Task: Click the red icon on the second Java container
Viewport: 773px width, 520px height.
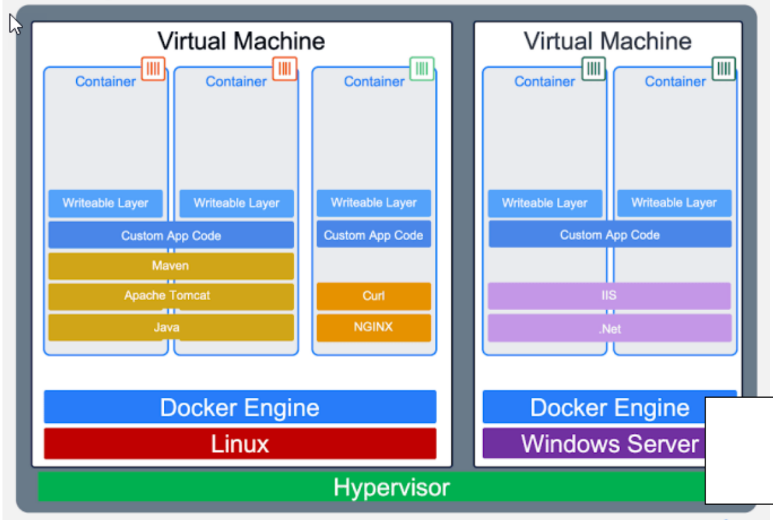Action: pyautogui.click(x=284, y=69)
